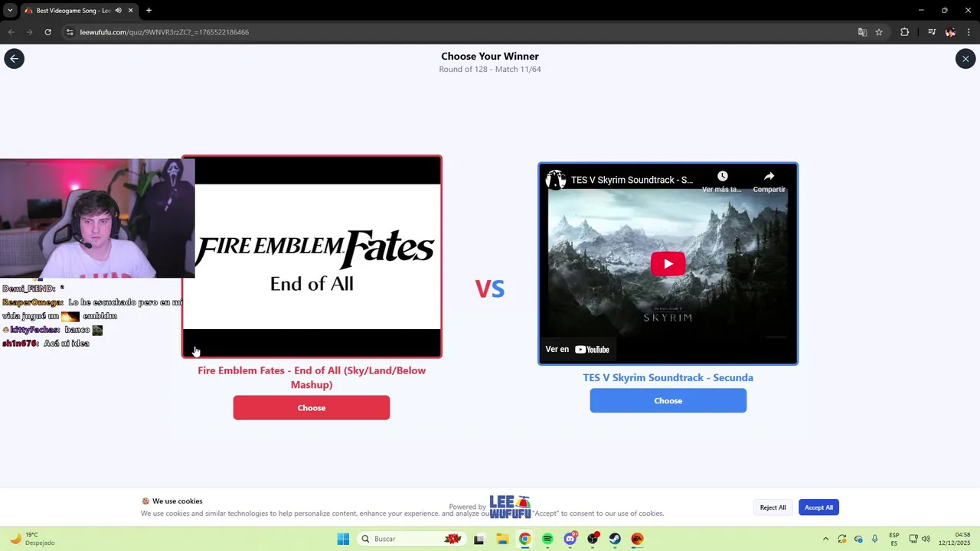Image resolution: width=980 pixels, height=551 pixels.
Task: Expand hidden system tray icons
Action: click(825, 539)
